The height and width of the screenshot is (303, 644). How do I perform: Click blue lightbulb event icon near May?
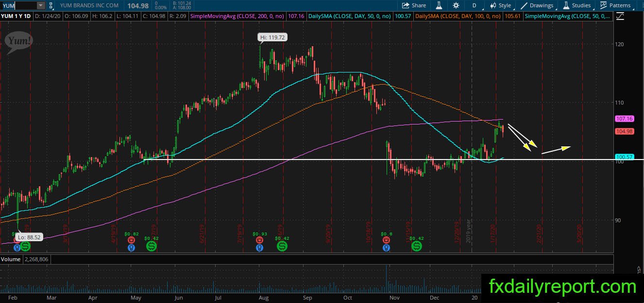pyautogui.click(x=131, y=248)
